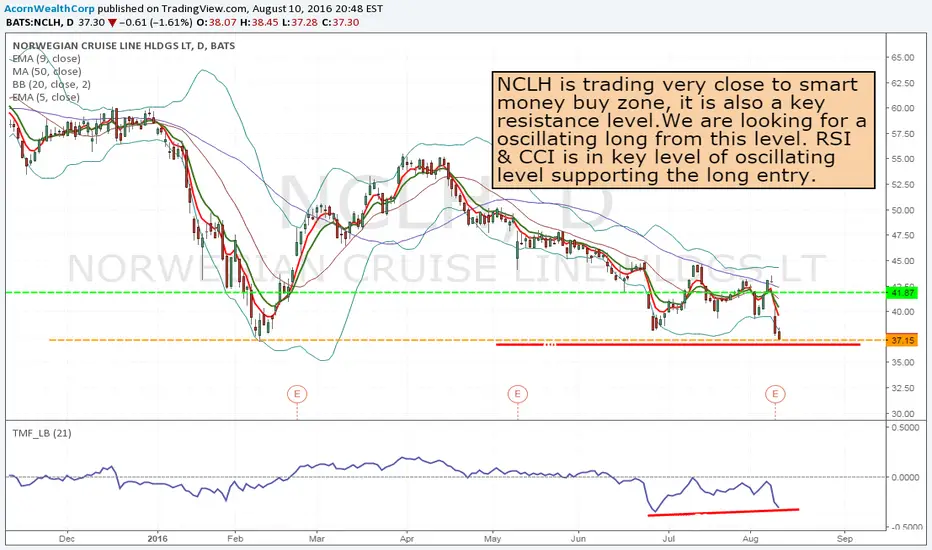Click the 0.5000 TMF axis label
This screenshot has height=550, width=932.
coord(905,428)
